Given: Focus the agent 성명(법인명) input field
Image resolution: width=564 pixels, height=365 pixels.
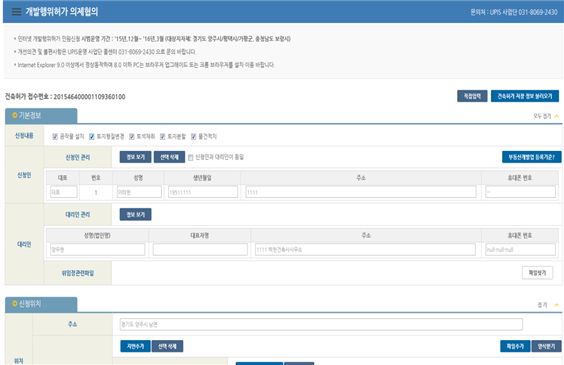Looking at the screenshot, I should (x=97, y=249).
